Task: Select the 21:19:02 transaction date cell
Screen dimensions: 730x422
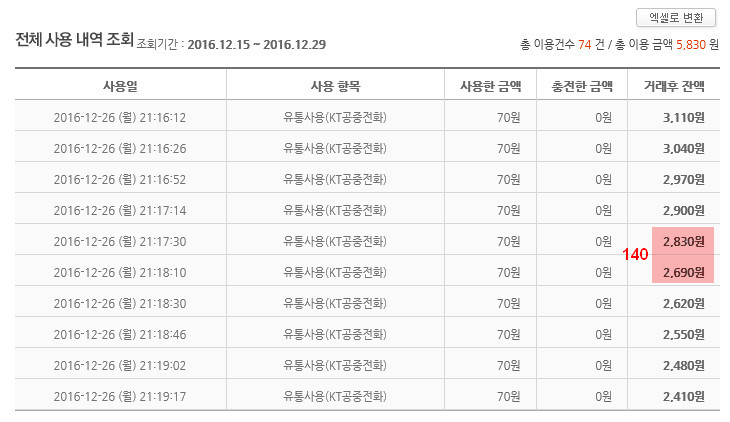Action: click(x=120, y=364)
